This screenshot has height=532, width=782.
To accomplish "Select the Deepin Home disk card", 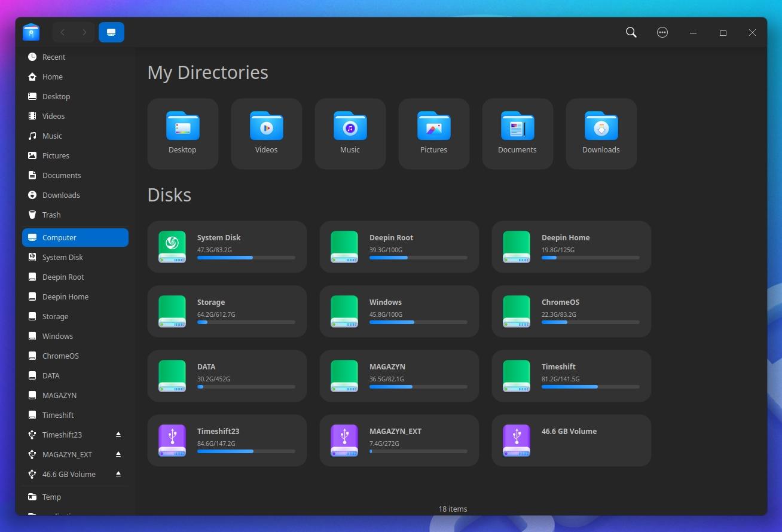I will [x=572, y=247].
